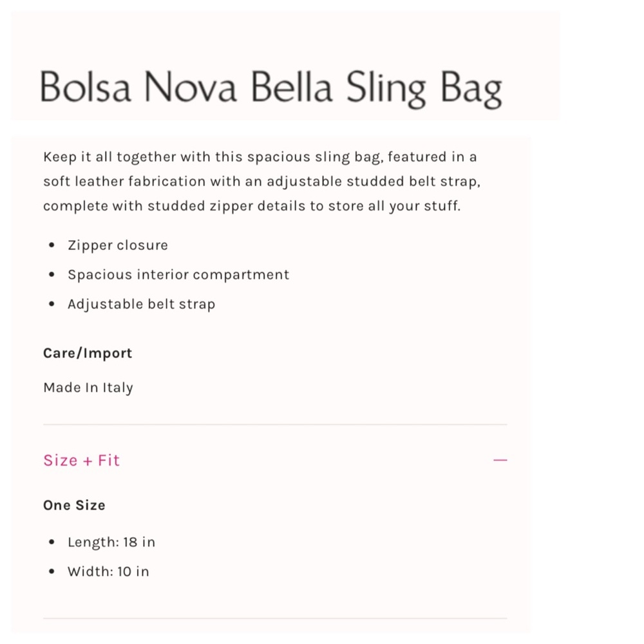
Task: Click the bullet marker beside Width detail
Action: coord(52,571)
